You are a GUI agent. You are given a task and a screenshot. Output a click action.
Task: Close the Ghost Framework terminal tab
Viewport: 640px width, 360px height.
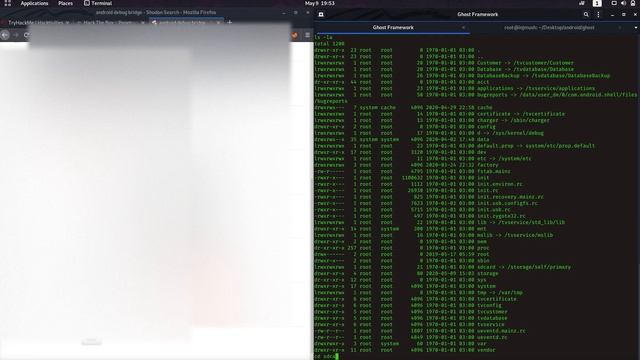(x=463, y=28)
